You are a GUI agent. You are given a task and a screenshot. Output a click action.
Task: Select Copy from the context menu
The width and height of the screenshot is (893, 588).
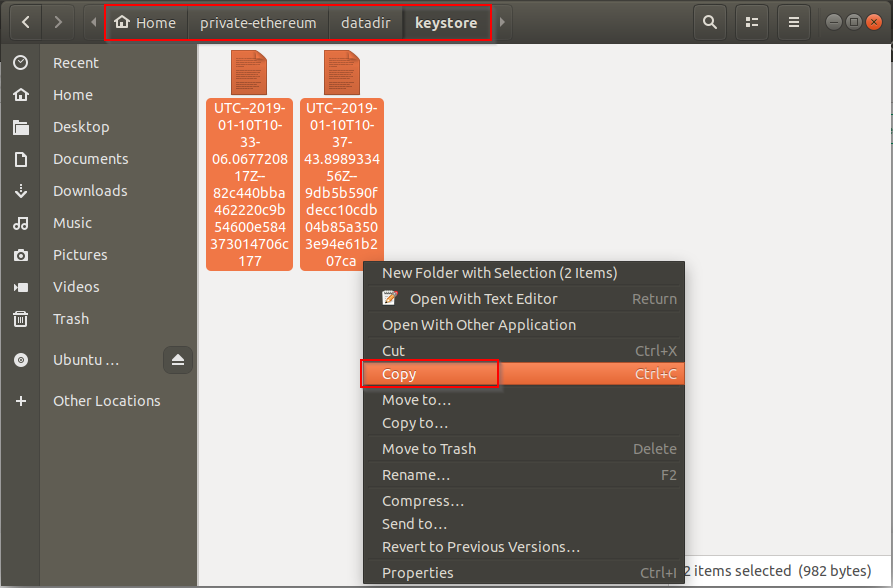400,375
